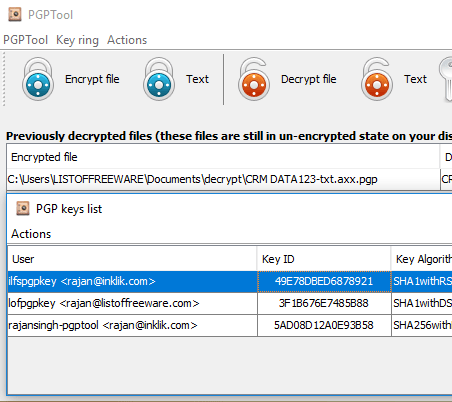Click the blue Encrypt file padlock icon
The image size is (452, 402).
pos(38,79)
